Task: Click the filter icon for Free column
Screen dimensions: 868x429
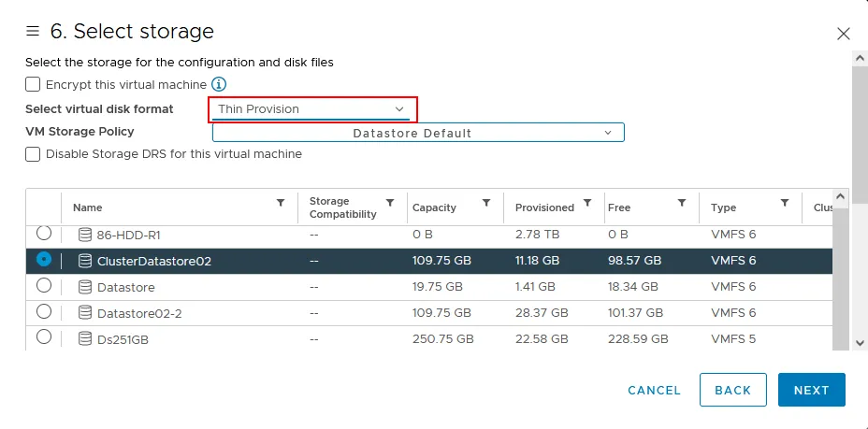Action: coord(682,203)
